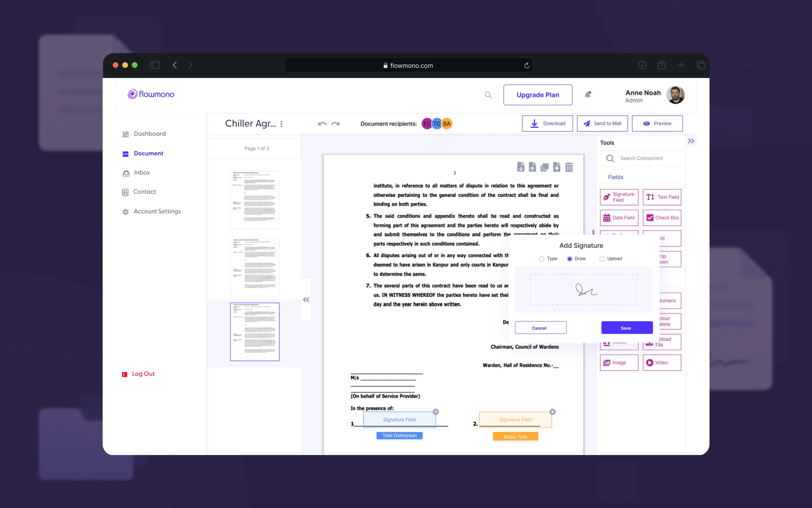Remove Tobi Osimosun's signature field
The image size is (812, 508).
(x=436, y=412)
